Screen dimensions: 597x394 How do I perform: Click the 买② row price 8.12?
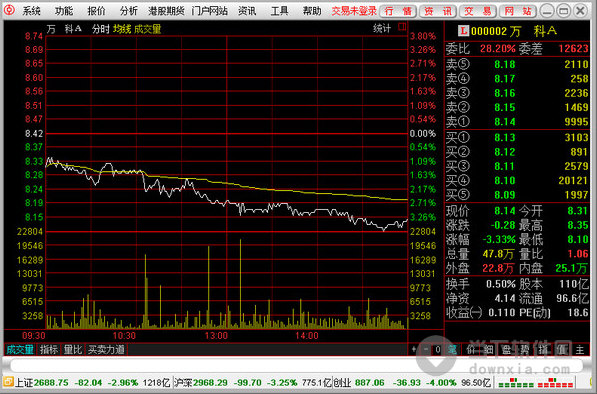pos(505,152)
